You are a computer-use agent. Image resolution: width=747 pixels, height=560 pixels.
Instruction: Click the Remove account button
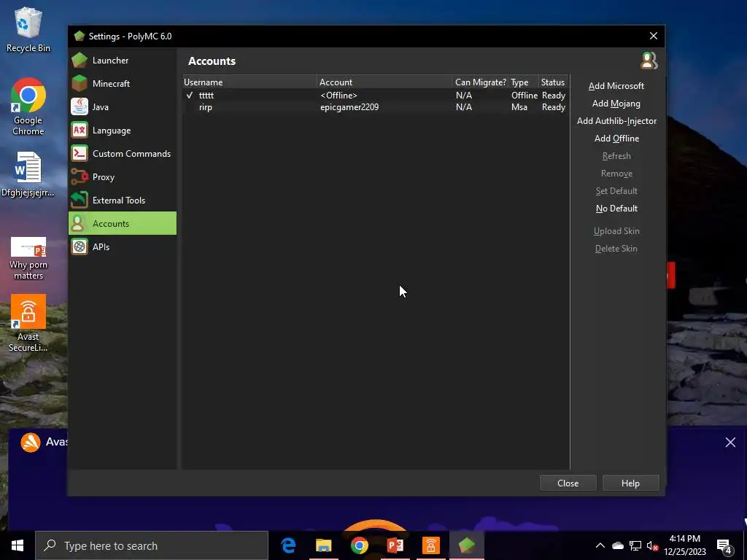click(616, 174)
